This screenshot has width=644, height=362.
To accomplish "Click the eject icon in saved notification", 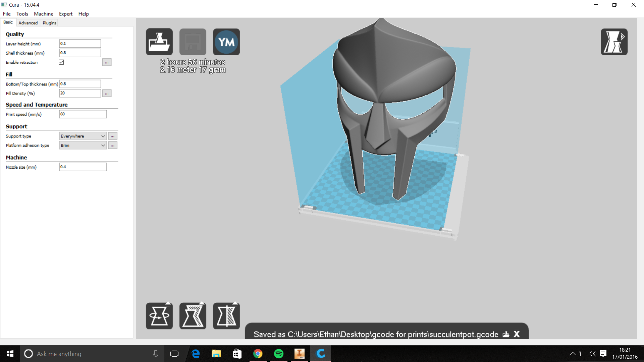I will (506, 335).
